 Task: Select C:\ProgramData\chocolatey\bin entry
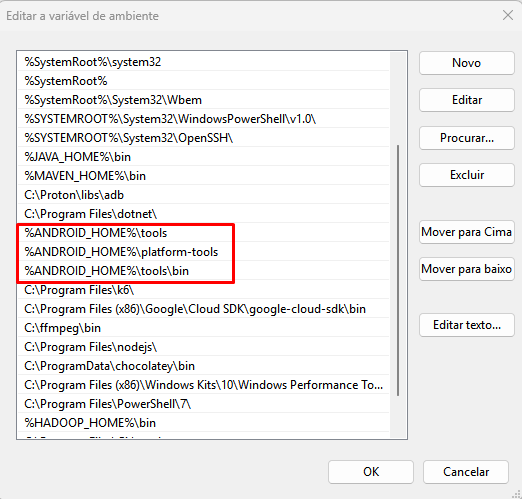(x=203, y=366)
